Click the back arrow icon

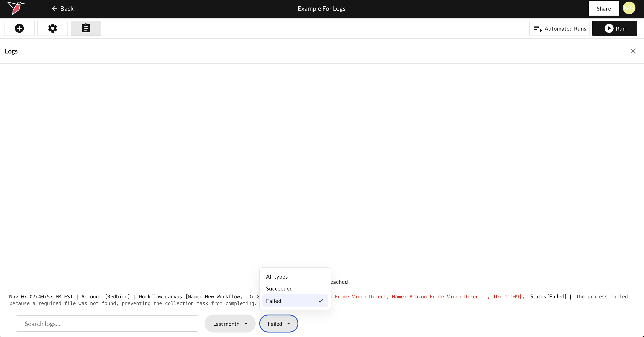[x=54, y=9]
